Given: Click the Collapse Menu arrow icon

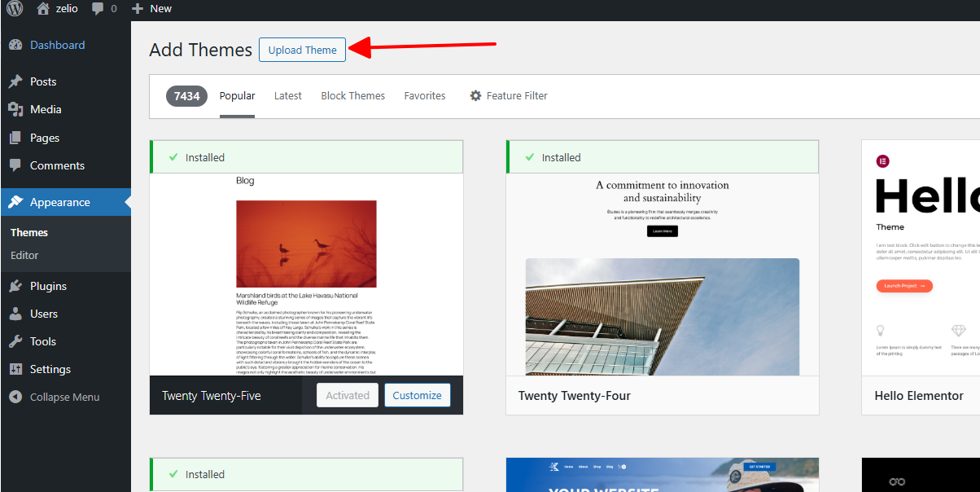Looking at the screenshot, I should point(15,397).
